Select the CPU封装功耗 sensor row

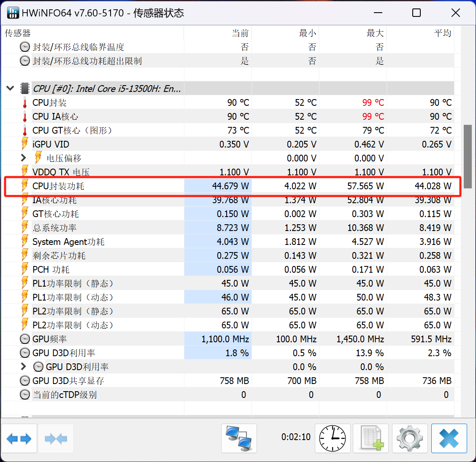(59, 186)
